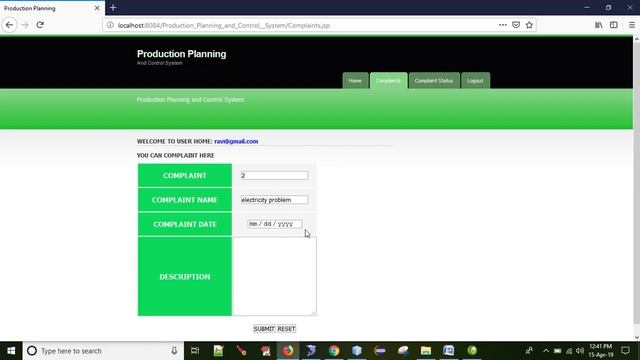Click the volume speaker tray icon

580,351
